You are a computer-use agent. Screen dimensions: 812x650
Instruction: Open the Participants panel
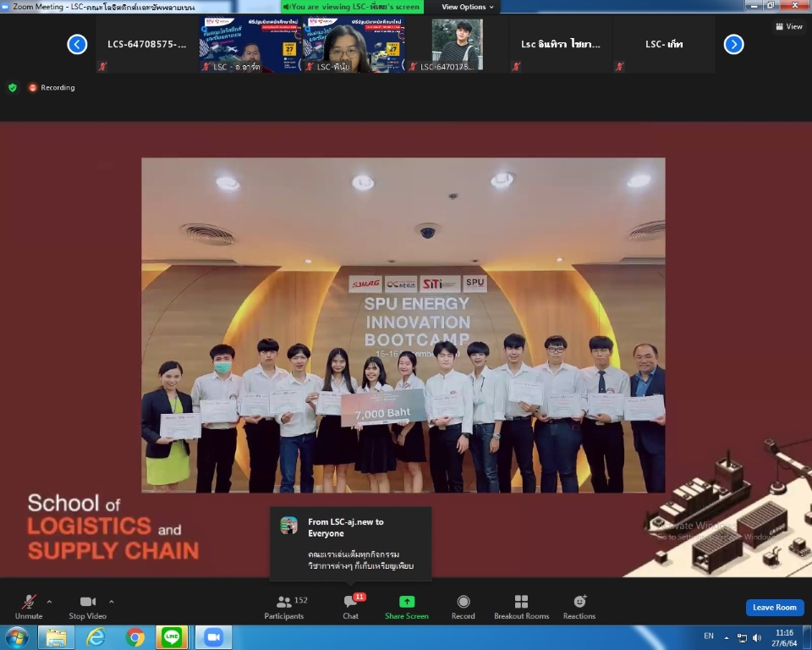pyautogui.click(x=284, y=607)
